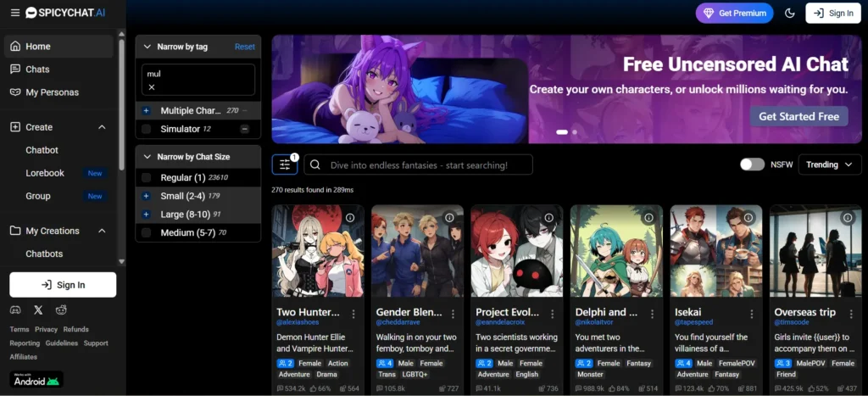868x396 pixels.
Task: Focus the main search input field
Action: point(418,165)
